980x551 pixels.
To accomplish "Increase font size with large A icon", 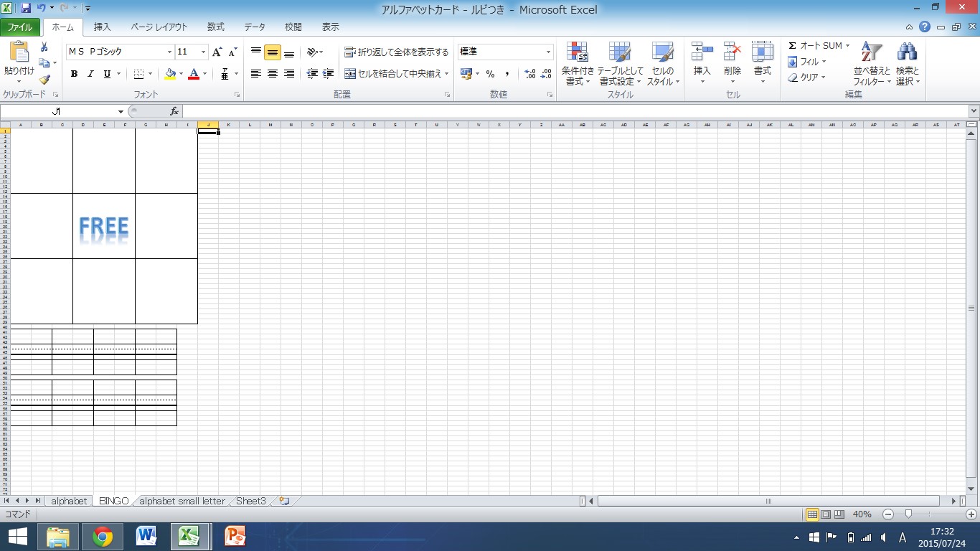I will [217, 52].
